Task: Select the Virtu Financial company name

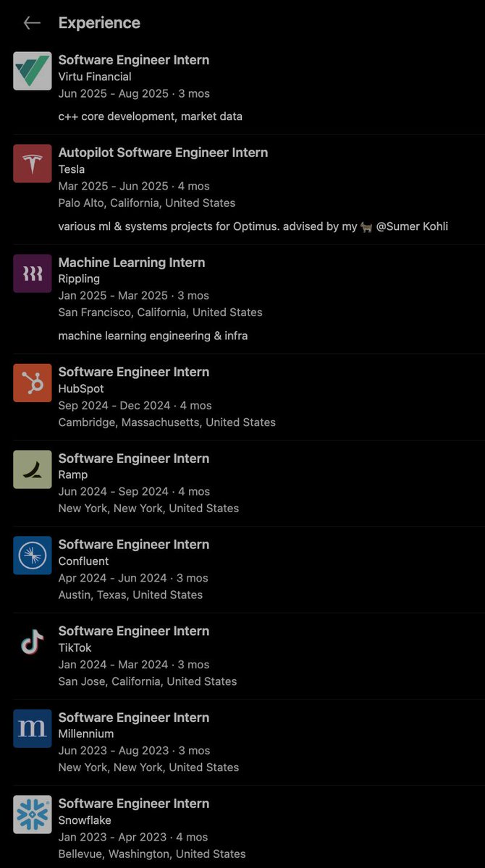Action: pyautogui.click(x=95, y=77)
